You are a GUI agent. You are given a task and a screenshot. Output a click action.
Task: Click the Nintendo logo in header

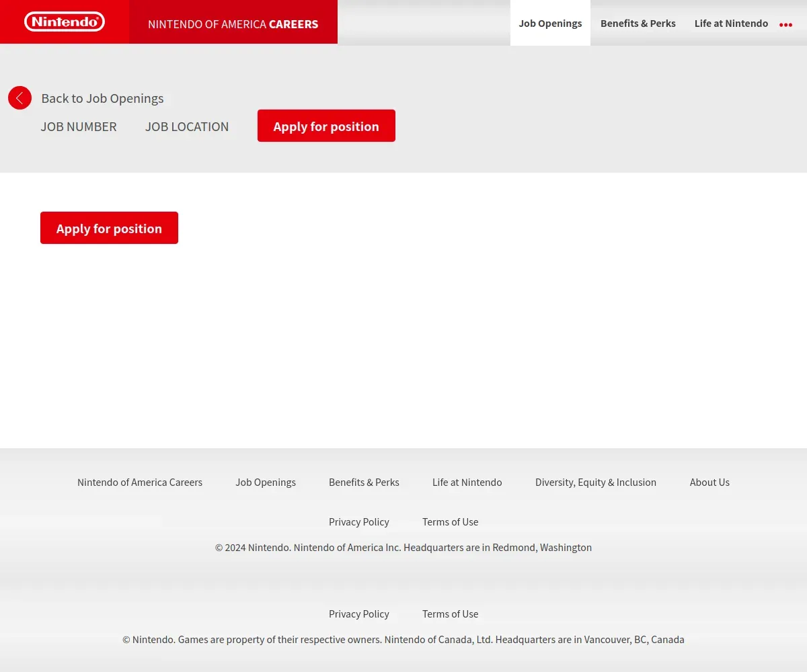tap(65, 22)
